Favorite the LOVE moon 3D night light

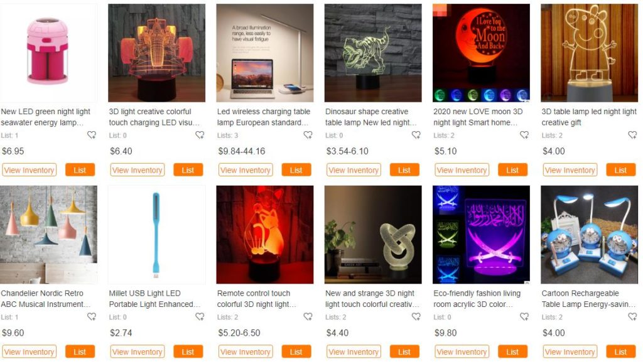[x=524, y=135]
